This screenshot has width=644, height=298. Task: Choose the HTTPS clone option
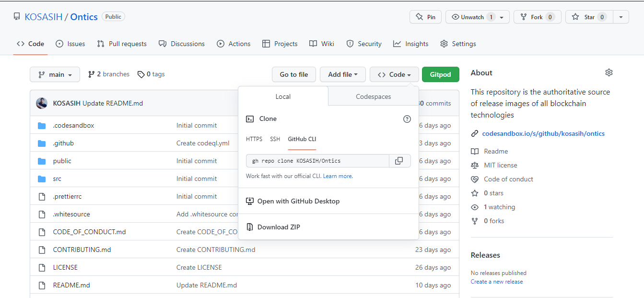point(254,139)
